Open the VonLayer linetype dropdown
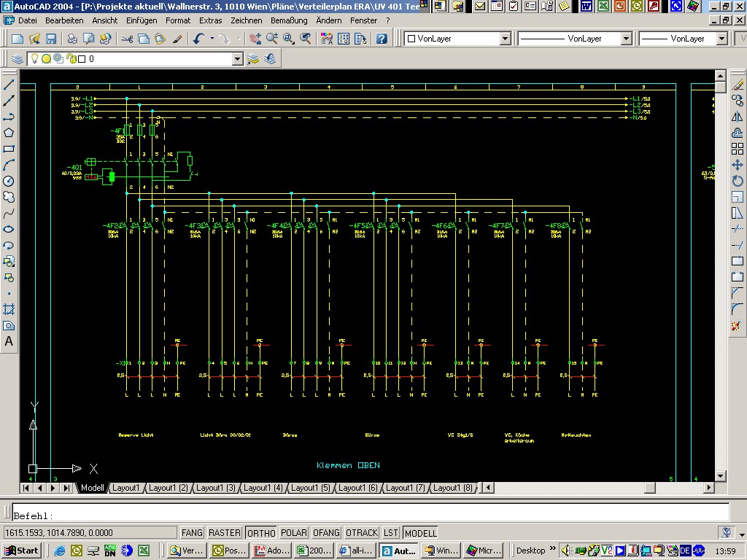The image size is (747, 560). pyautogui.click(x=627, y=39)
